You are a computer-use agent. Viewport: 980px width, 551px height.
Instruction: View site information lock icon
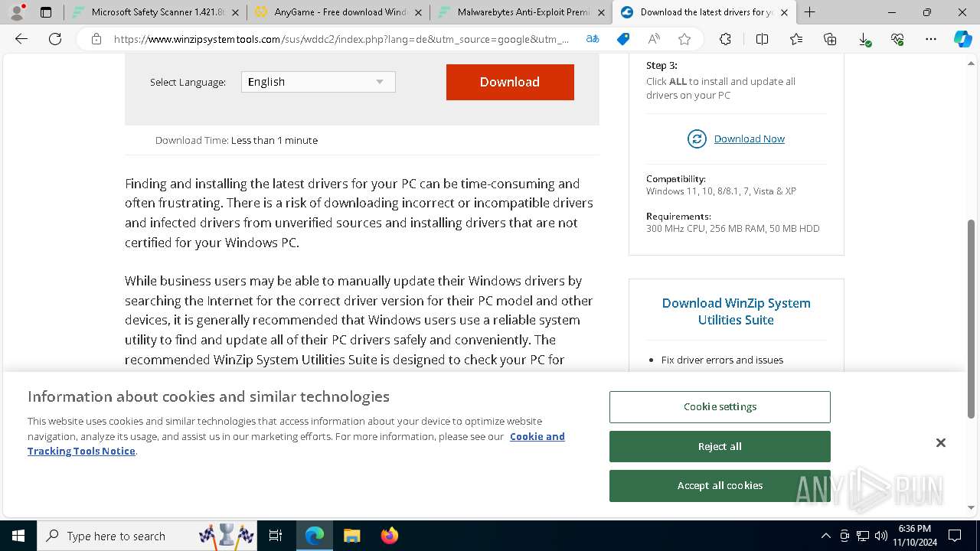[x=96, y=39]
